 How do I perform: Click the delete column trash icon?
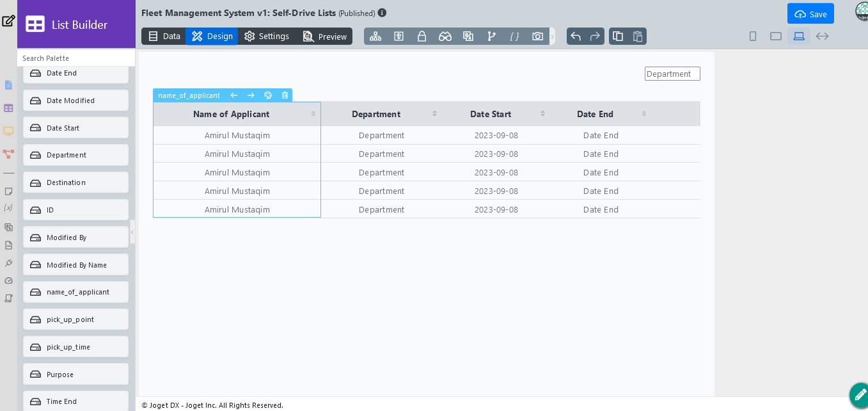pyautogui.click(x=285, y=95)
